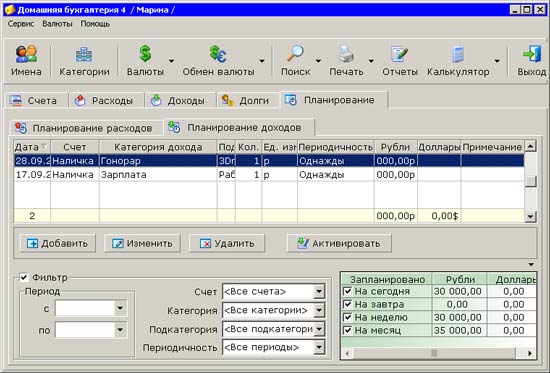Click the income table vertical scrollbar thumb

(531, 181)
